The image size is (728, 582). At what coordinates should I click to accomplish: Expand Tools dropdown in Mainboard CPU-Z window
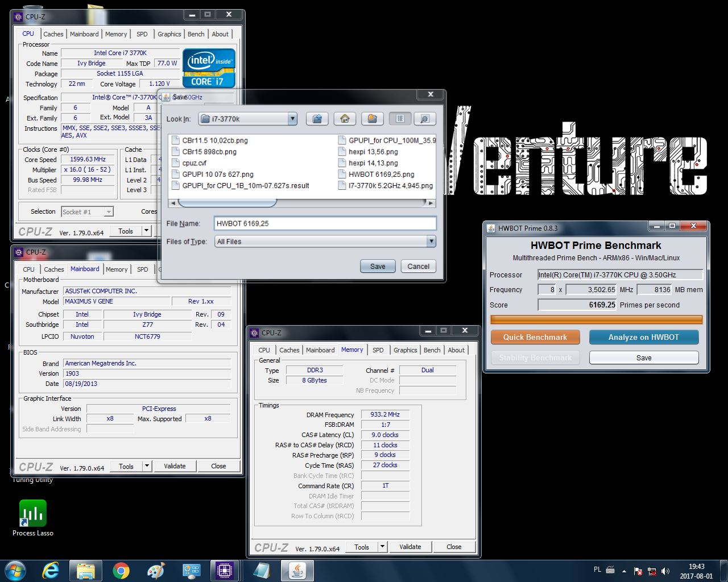coord(147,466)
